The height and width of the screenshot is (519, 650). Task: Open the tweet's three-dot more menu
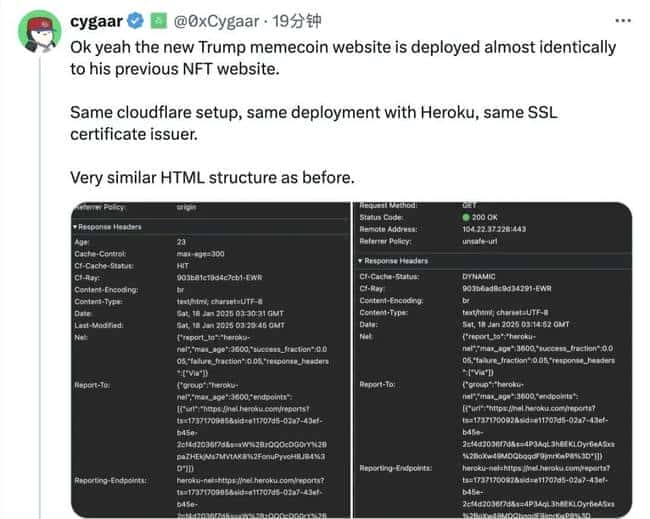(626, 22)
